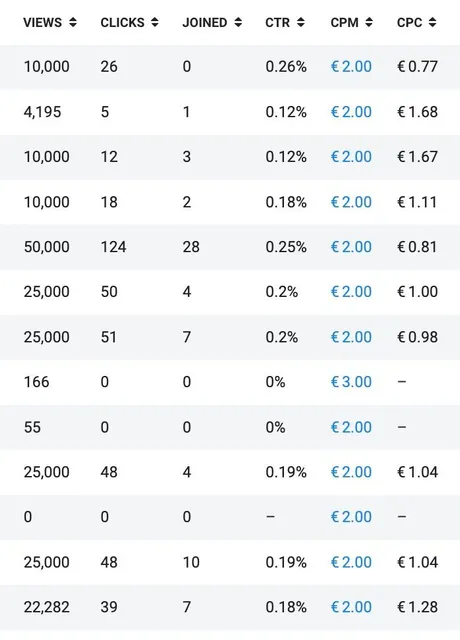
Task: Click the 124 clicks cell
Action: point(113,247)
